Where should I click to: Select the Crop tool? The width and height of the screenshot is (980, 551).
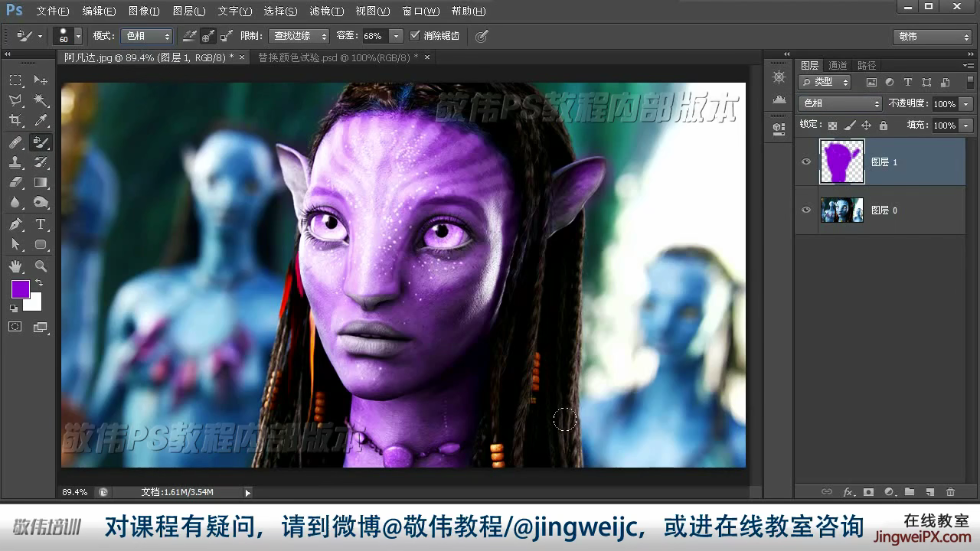pyautogui.click(x=15, y=121)
